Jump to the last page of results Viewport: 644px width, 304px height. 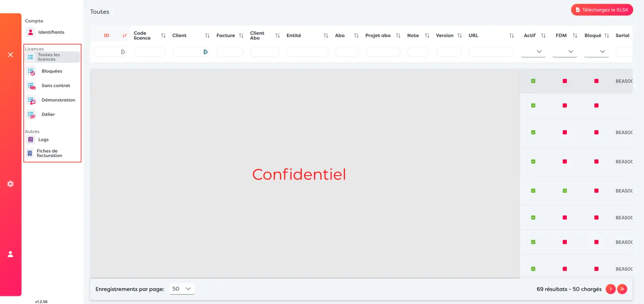[622, 289]
